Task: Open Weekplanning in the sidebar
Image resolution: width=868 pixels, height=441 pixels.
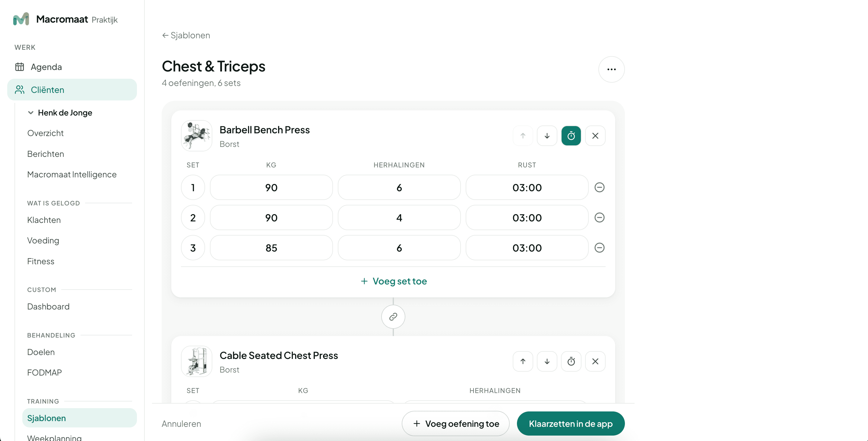Action: pyautogui.click(x=54, y=437)
